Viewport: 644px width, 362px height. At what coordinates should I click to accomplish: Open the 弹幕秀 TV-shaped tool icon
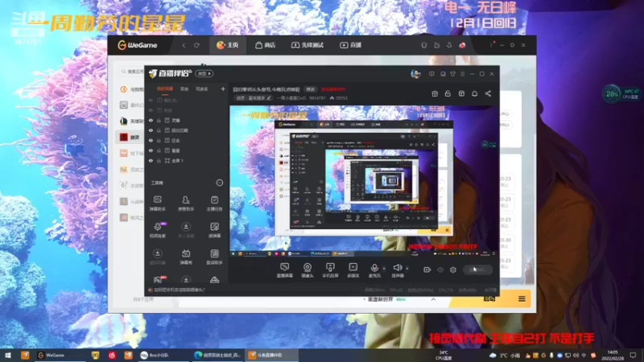click(186, 257)
